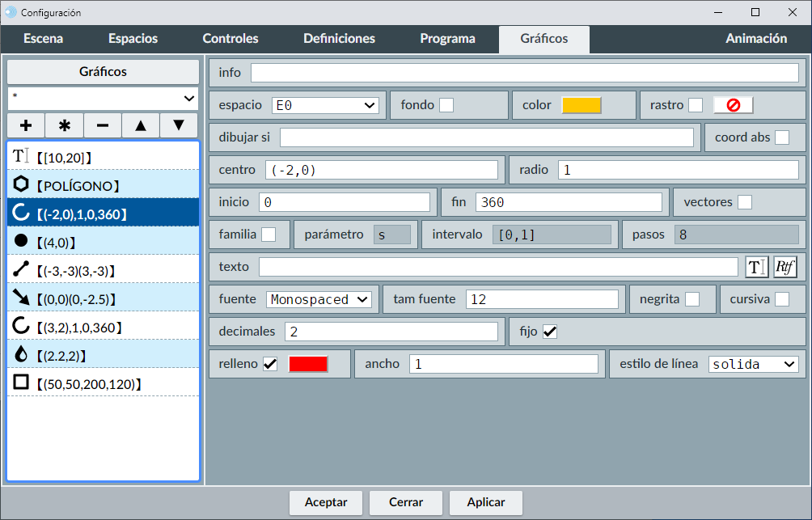812x520 pixels.
Task: Click the Aplicar button
Action: click(x=485, y=502)
